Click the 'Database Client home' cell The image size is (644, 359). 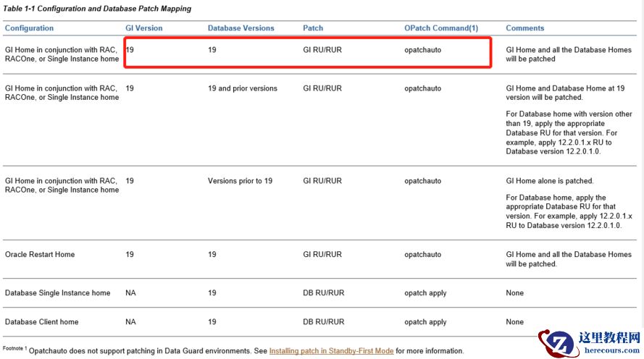click(x=41, y=322)
